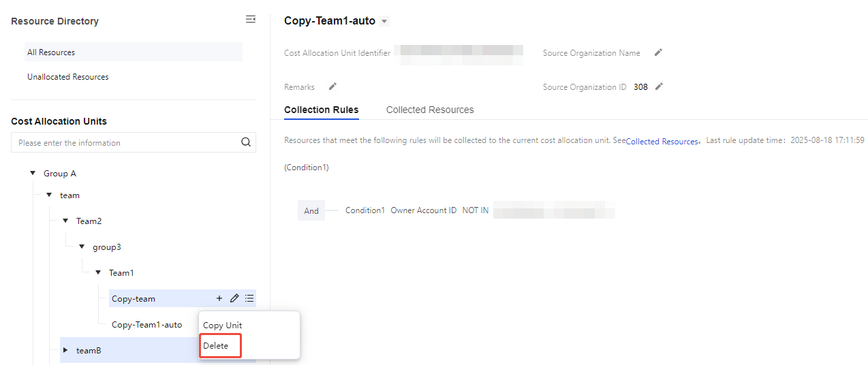Edit the Remarks pencil icon
This screenshot has height=365, width=868.
click(332, 86)
